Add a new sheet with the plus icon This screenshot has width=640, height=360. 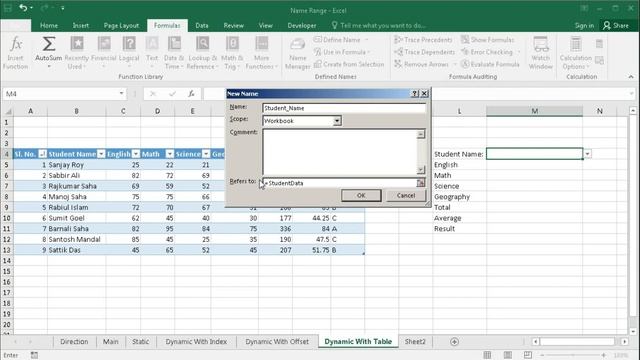454,342
